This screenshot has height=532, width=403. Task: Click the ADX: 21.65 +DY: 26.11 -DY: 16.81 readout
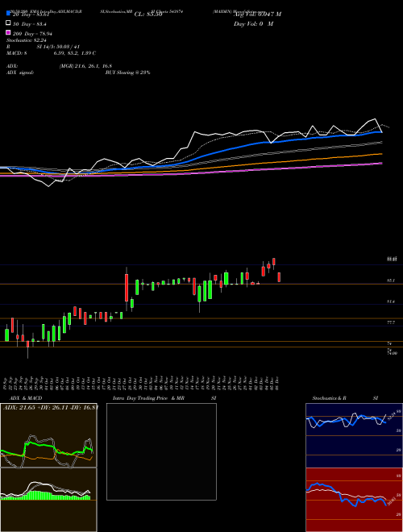[51, 407]
